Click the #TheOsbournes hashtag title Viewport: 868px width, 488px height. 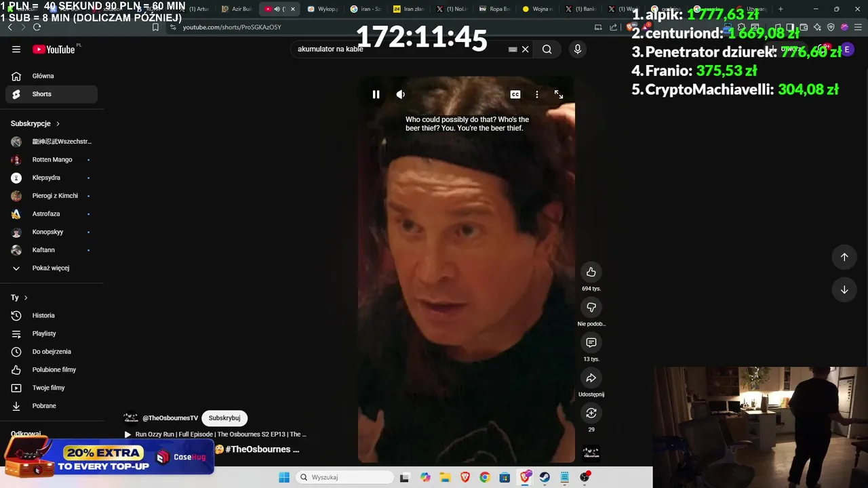pyautogui.click(x=262, y=449)
